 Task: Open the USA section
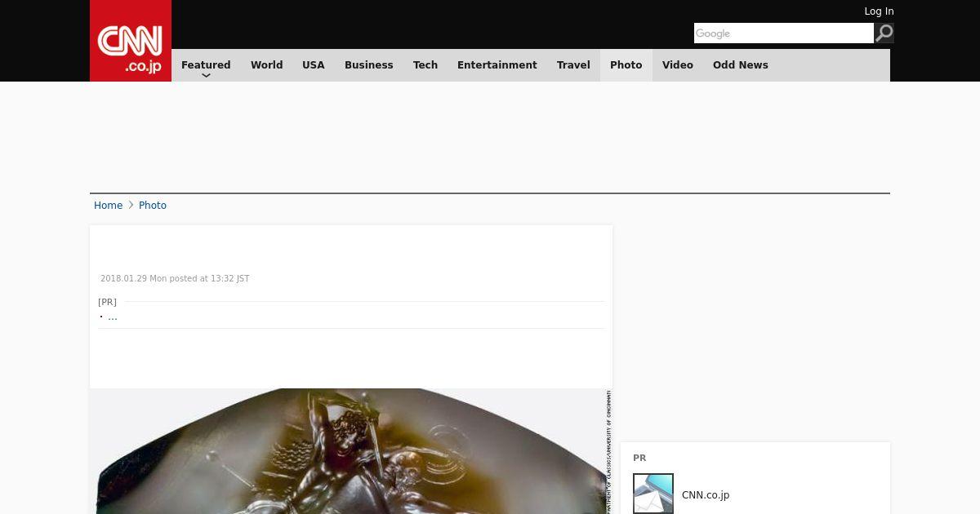tap(314, 65)
